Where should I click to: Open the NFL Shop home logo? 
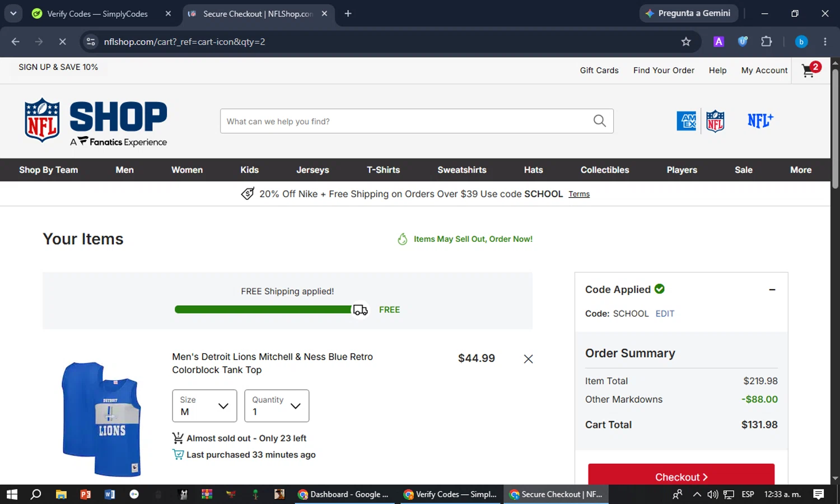click(x=96, y=122)
